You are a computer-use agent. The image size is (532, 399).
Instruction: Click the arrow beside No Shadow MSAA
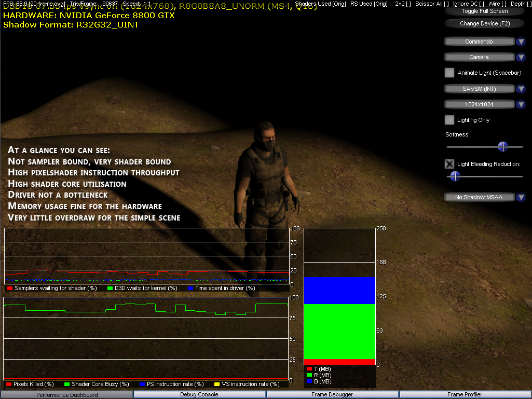[x=521, y=197]
